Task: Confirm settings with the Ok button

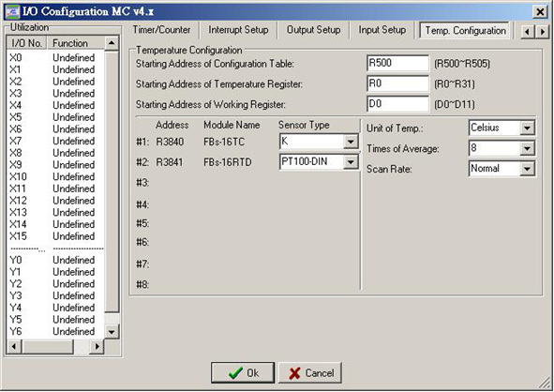Action: (243, 373)
